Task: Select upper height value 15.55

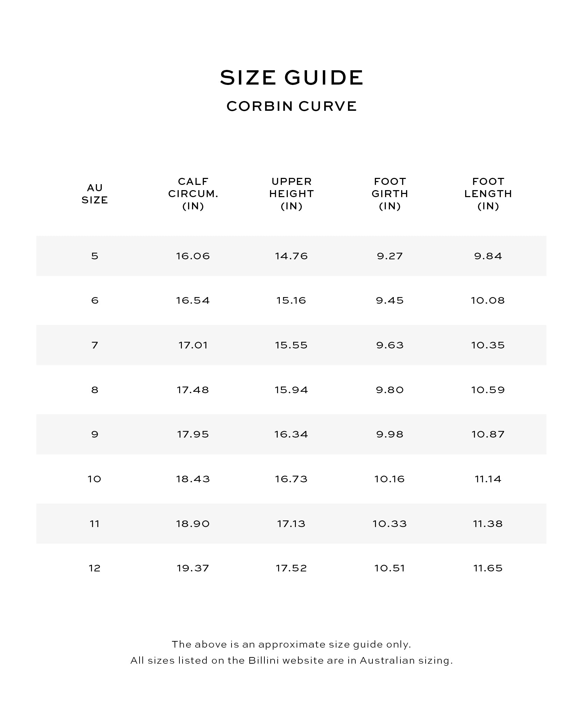Action: 291,345
